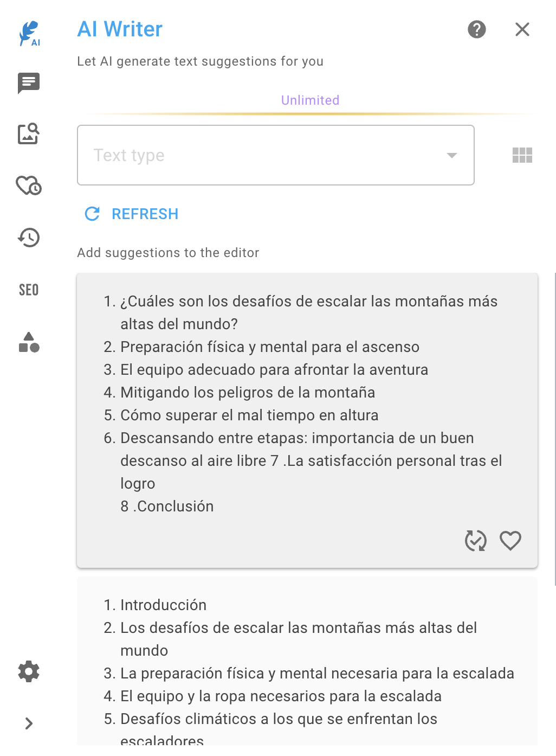Favorite the first suggestion with the heart
556x756 pixels.
pyautogui.click(x=510, y=540)
